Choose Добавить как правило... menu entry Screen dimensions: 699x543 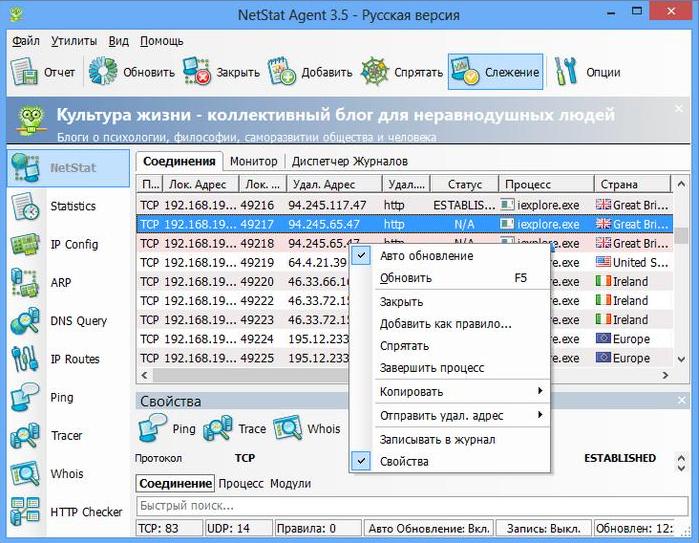449,324
